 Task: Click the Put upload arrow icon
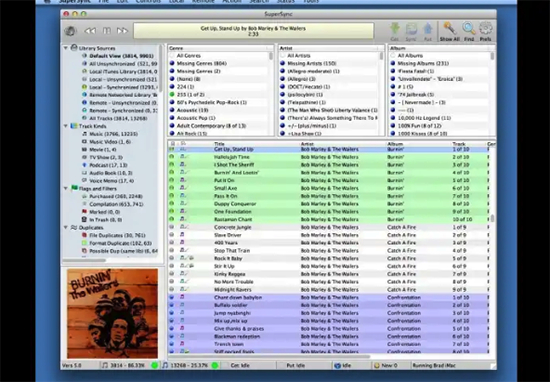coord(428,29)
